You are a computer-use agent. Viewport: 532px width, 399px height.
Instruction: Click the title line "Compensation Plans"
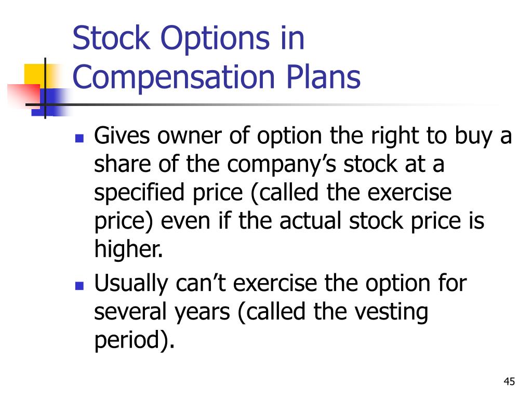point(216,77)
